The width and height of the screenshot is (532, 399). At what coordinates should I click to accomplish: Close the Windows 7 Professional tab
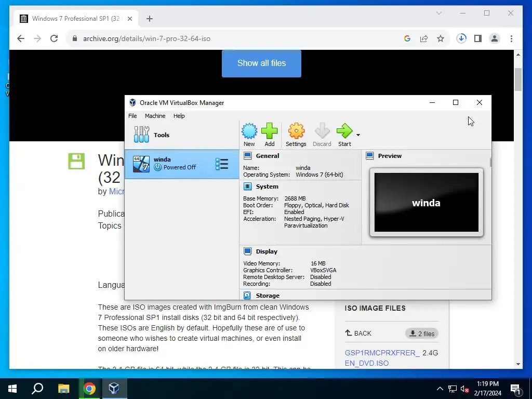pyautogui.click(x=129, y=19)
